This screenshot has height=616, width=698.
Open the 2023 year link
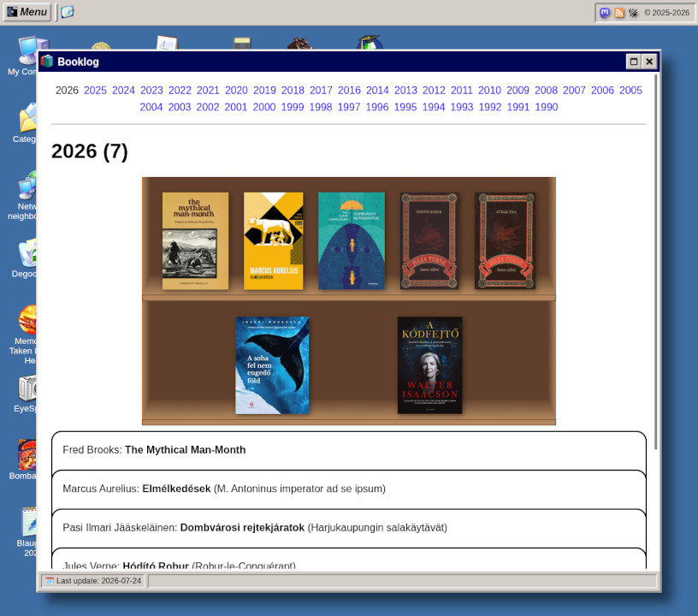[x=151, y=91]
